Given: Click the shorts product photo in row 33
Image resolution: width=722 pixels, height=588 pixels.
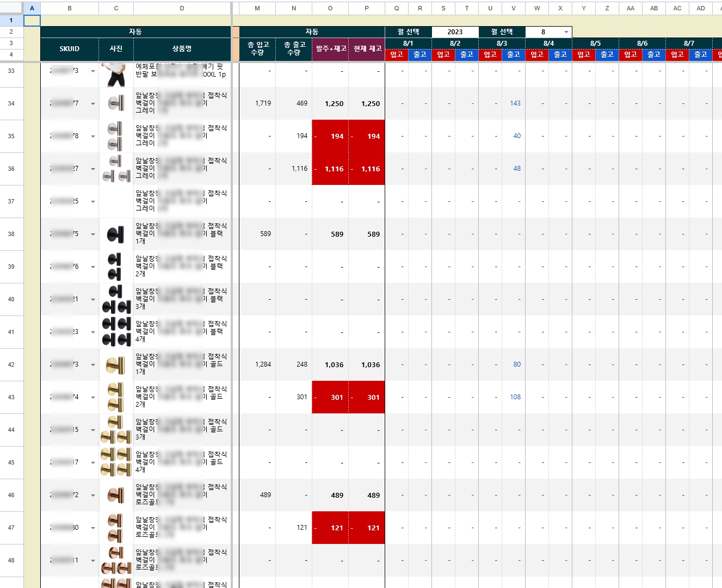Looking at the screenshot, I should point(116,74).
